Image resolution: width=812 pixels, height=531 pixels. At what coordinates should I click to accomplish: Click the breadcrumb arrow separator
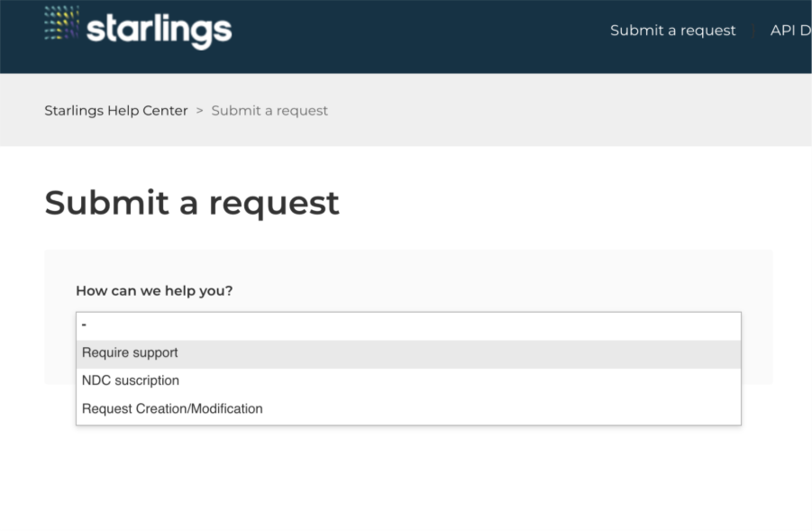click(x=200, y=111)
